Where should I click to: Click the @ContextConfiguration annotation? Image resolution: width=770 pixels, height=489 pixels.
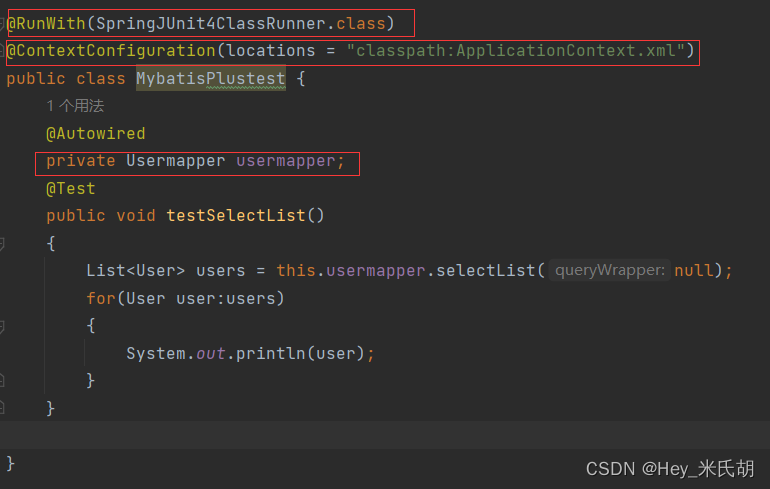[x=111, y=51]
